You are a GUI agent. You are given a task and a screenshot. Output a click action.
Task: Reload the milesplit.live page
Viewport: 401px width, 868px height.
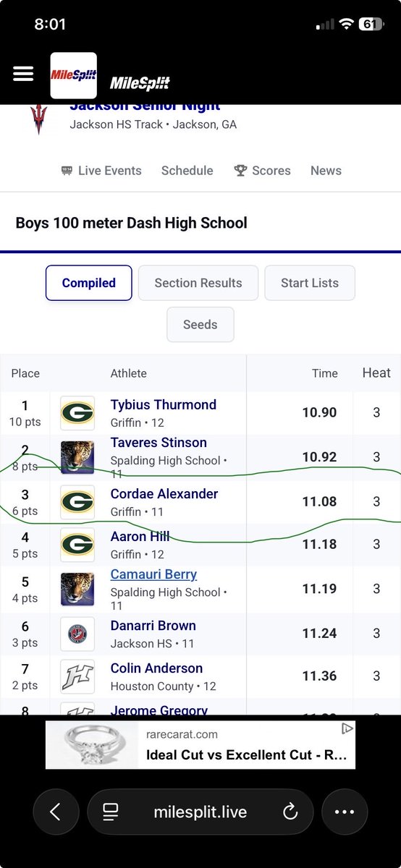click(x=290, y=812)
